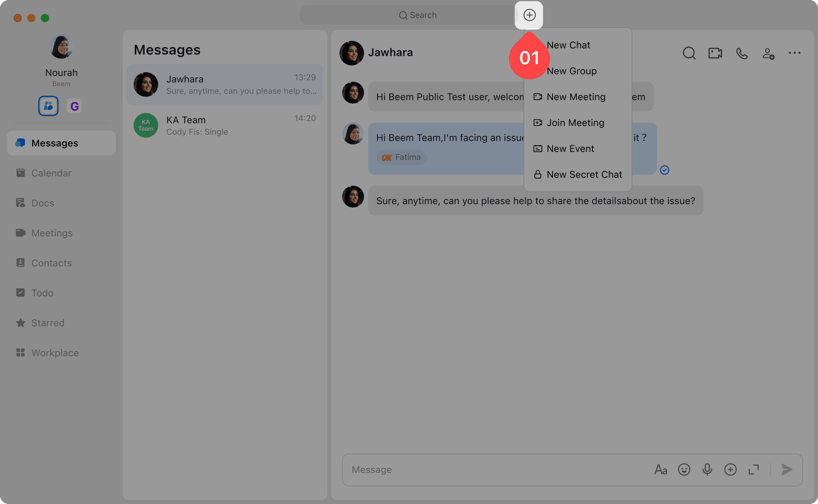
Task: Open text formatting options Aa
Action: pyautogui.click(x=661, y=470)
